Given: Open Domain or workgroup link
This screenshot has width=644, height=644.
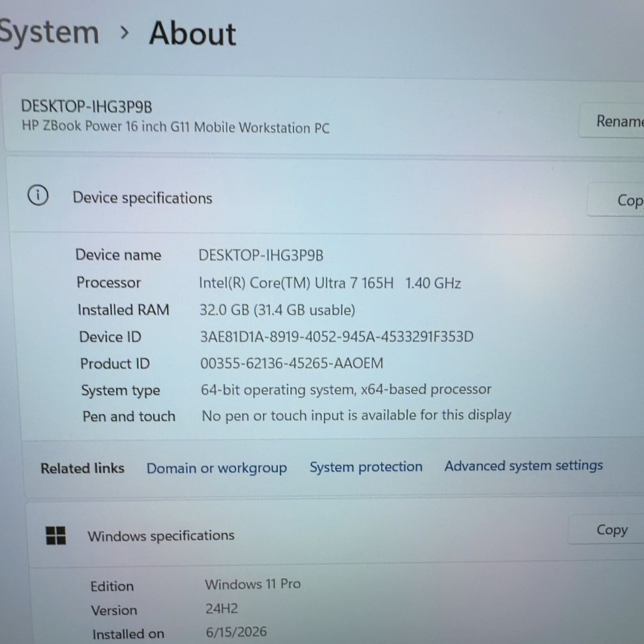Looking at the screenshot, I should (x=217, y=468).
